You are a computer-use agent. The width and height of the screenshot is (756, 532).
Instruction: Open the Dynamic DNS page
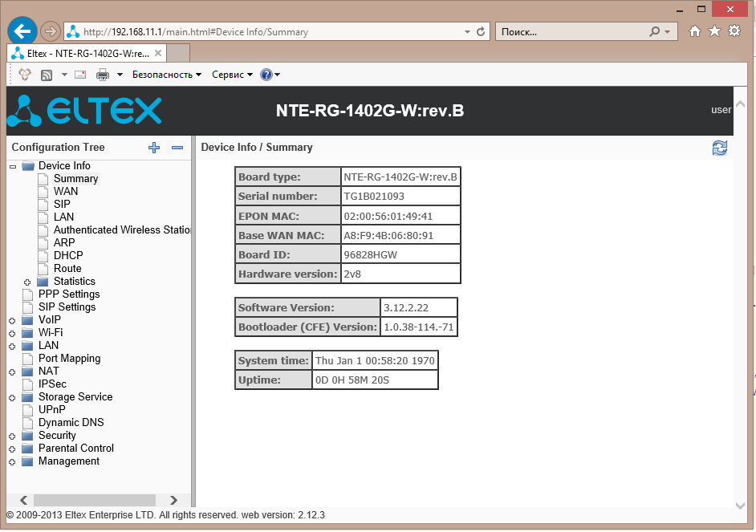[71, 423]
